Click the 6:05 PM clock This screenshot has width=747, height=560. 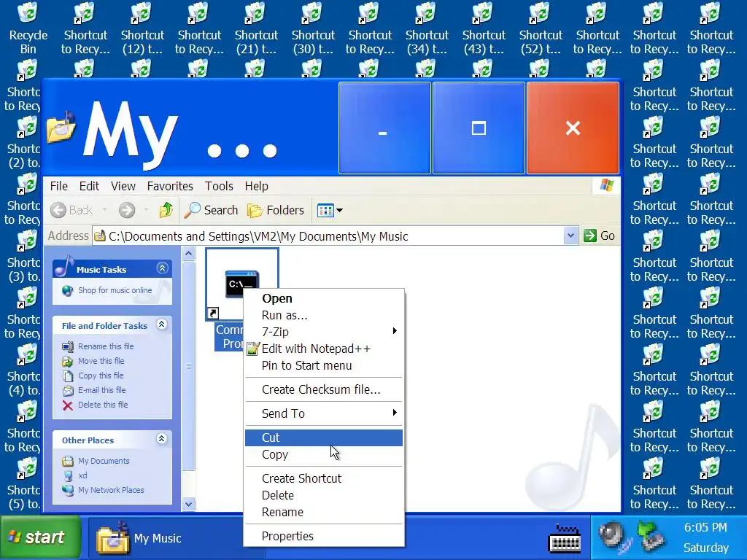point(705,528)
